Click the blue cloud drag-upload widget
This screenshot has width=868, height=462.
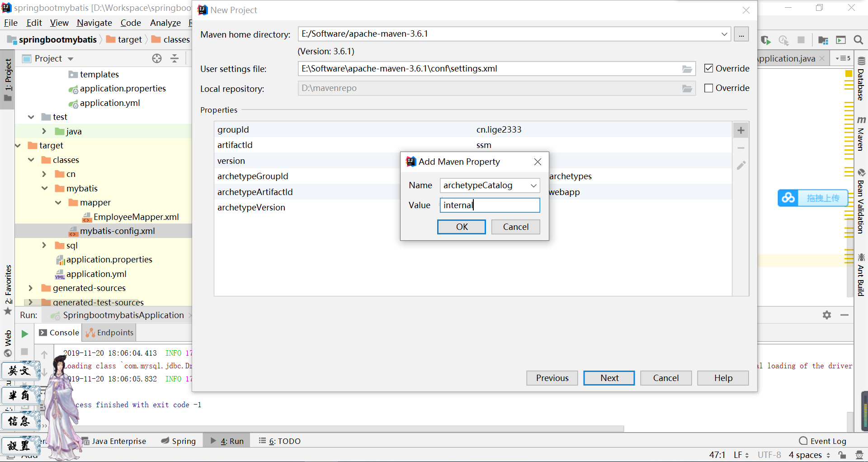pos(812,198)
